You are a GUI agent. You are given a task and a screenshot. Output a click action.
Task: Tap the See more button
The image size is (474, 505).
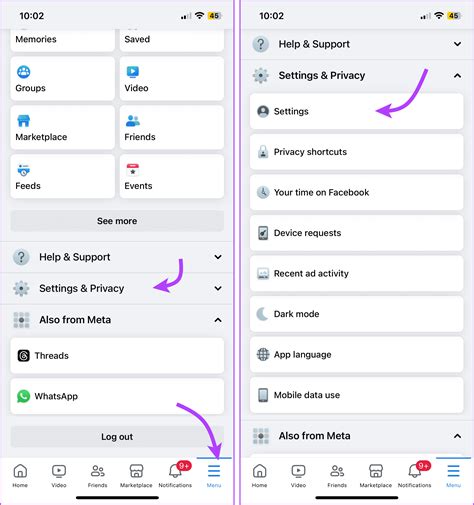(x=117, y=221)
